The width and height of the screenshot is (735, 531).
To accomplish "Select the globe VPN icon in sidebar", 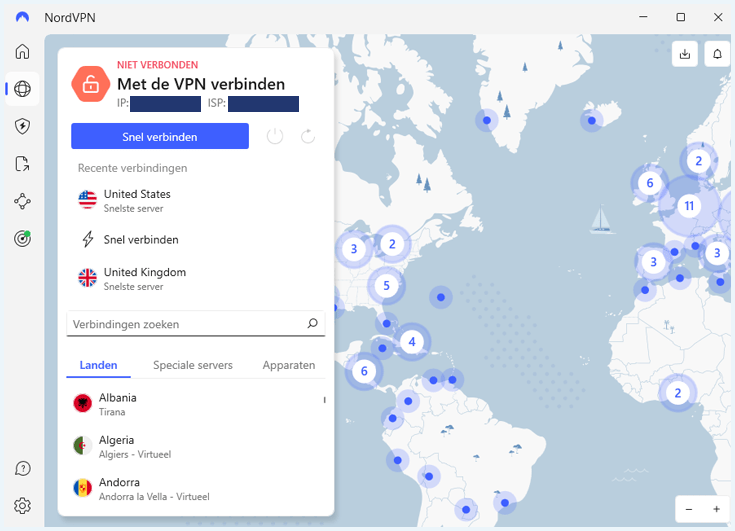I will (x=22, y=89).
